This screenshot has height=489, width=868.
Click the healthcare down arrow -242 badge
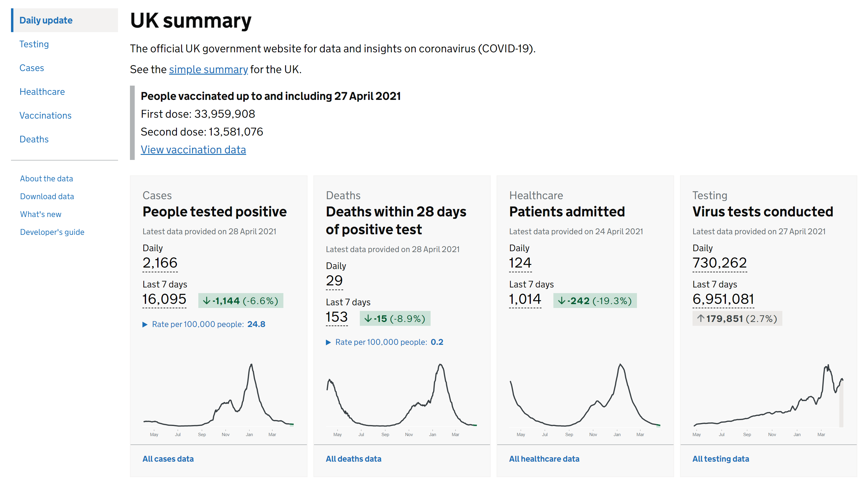[595, 301]
